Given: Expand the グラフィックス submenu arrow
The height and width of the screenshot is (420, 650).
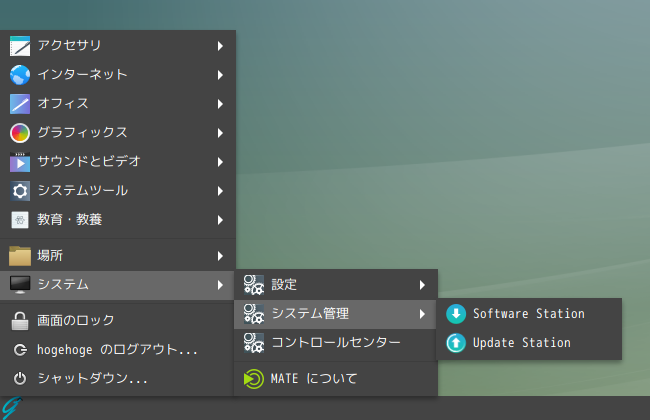Looking at the screenshot, I should [x=220, y=133].
